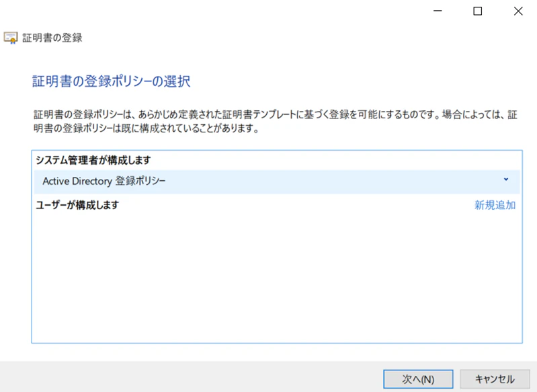
Task: Select the Active Directory 登録ポリシー row
Action: point(277,182)
